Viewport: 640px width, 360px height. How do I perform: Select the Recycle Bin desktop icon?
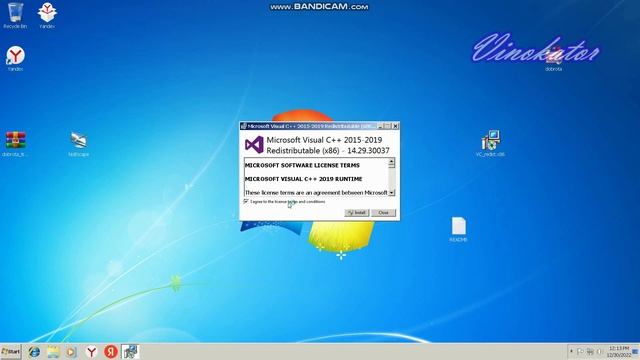(15, 16)
